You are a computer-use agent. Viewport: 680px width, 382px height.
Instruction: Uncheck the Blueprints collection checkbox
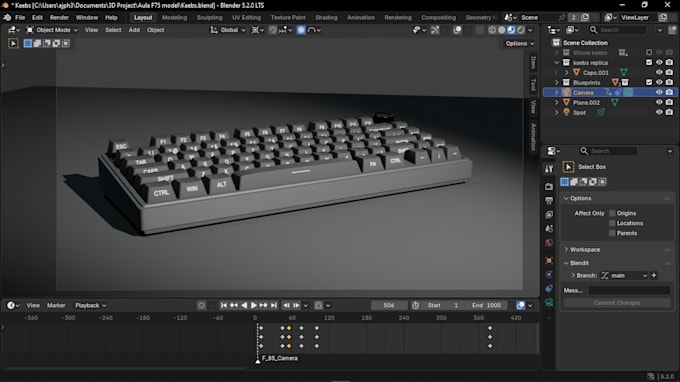[x=649, y=82]
